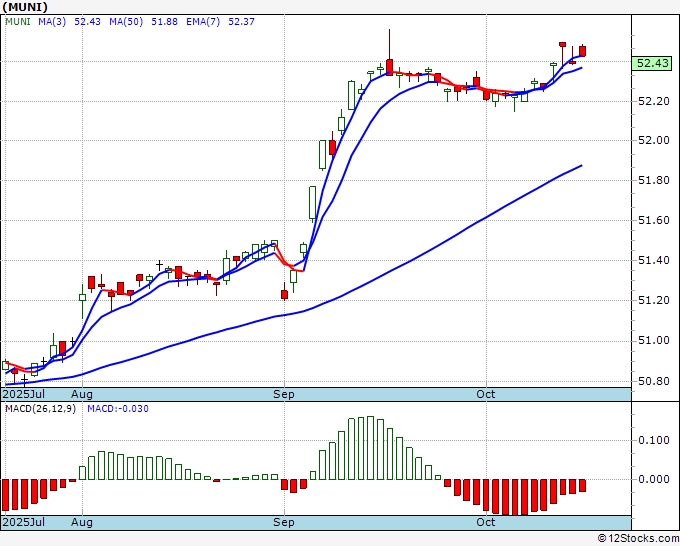Click the EMA(7) legend label
This screenshot has height=546, width=680.
(203, 21)
